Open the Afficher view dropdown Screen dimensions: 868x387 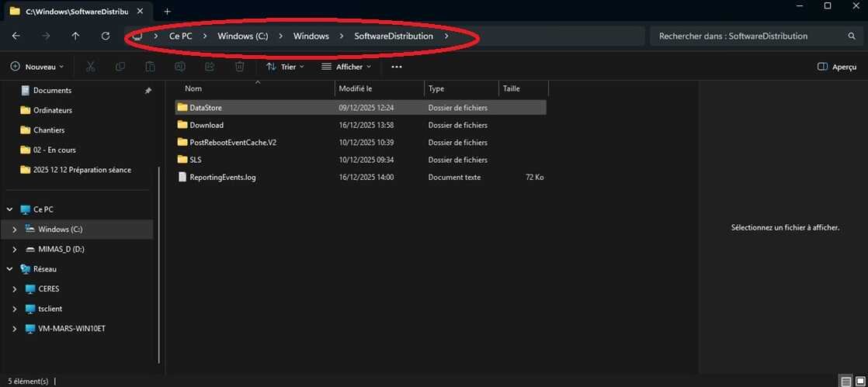click(346, 67)
